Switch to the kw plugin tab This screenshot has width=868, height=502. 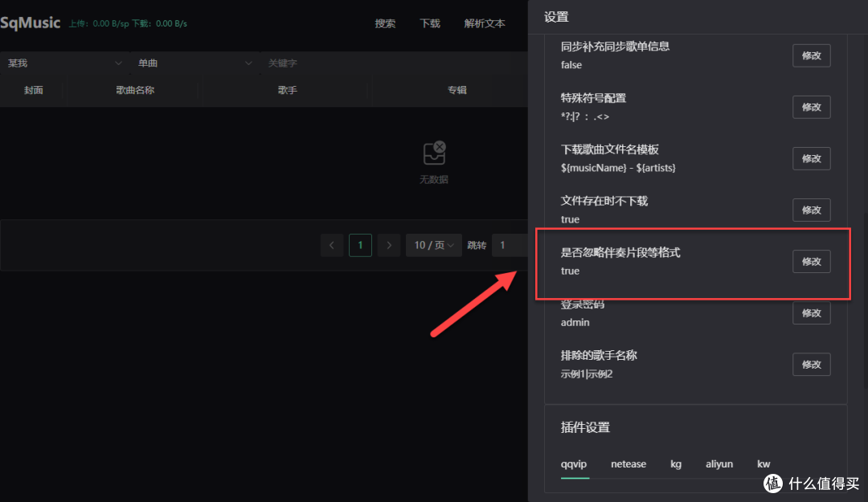tap(764, 464)
